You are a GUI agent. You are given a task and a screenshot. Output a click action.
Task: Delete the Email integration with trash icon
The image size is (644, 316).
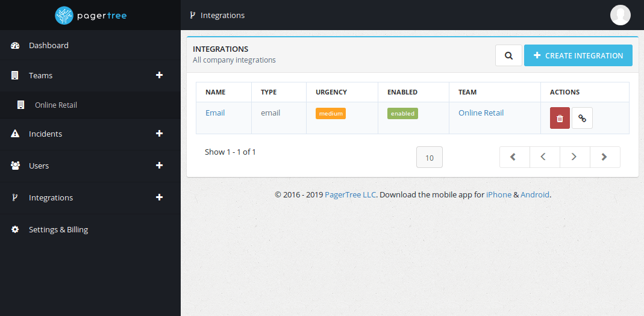(x=560, y=119)
